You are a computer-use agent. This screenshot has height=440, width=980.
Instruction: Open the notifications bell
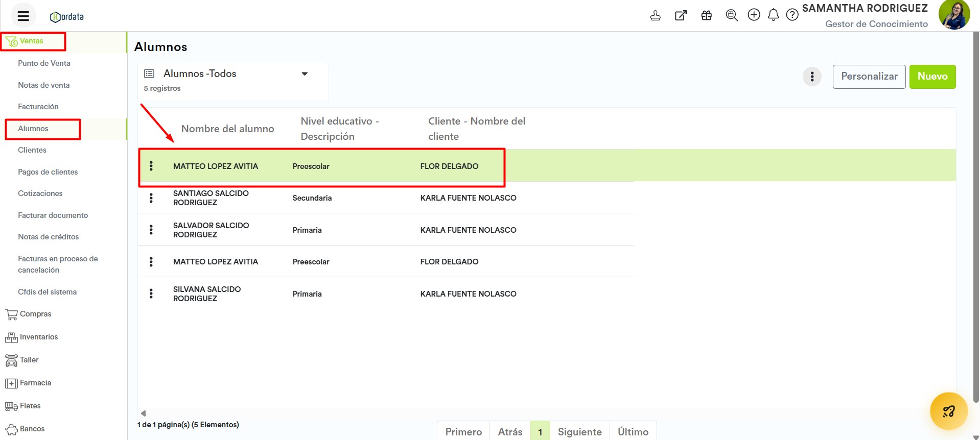click(x=773, y=15)
